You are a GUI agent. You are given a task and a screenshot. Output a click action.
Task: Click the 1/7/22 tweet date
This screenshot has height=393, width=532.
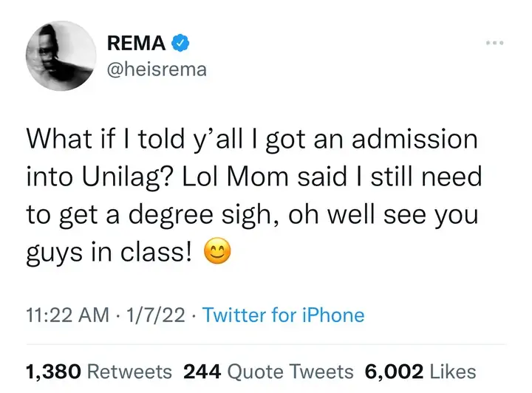pyautogui.click(x=158, y=315)
